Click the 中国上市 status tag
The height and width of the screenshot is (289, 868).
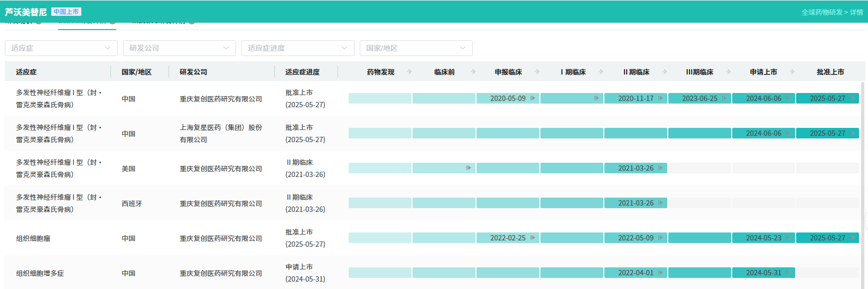tap(66, 12)
